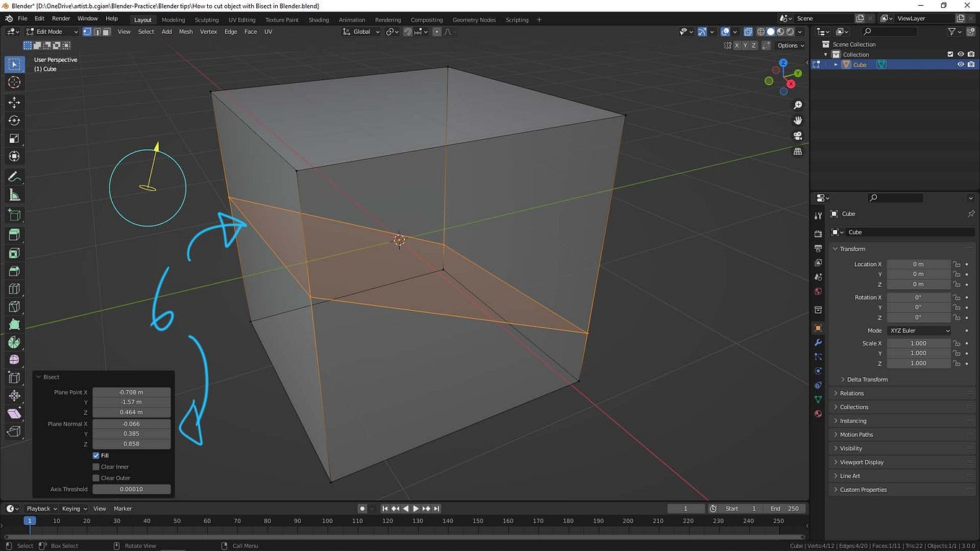
Task: Toggle the Cube visibility eye in Outliner
Action: pos(961,64)
